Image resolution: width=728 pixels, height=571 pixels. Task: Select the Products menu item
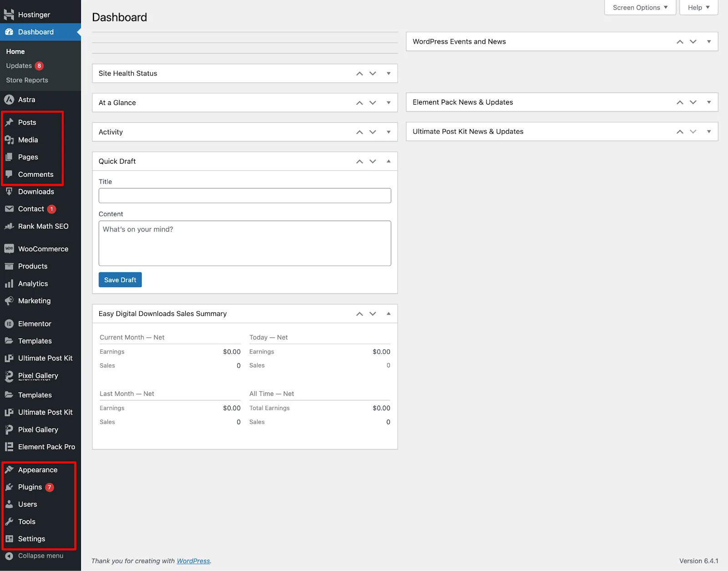coord(40,266)
